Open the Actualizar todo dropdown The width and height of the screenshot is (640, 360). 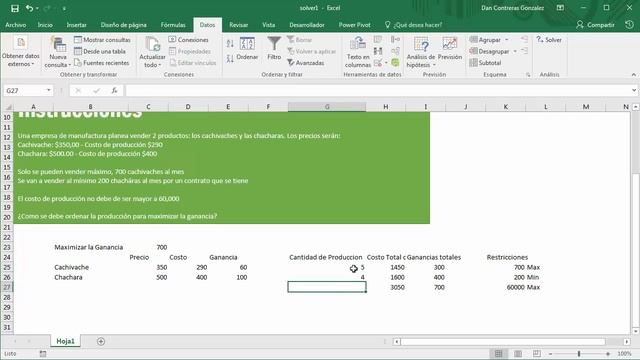152,52
